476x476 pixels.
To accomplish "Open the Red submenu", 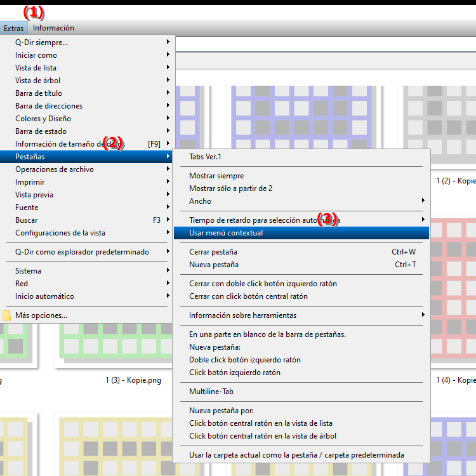I will (x=87, y=284).
